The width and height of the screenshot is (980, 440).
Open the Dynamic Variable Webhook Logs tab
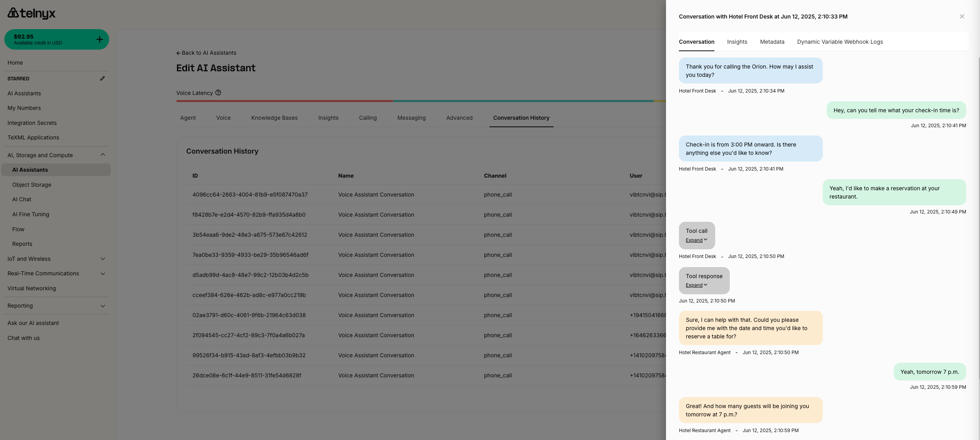(x=840, y=42)
